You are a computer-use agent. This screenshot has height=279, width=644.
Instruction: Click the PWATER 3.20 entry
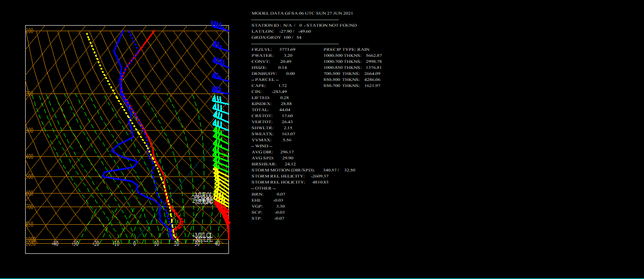pyautogui.click(x=272, y=55)
